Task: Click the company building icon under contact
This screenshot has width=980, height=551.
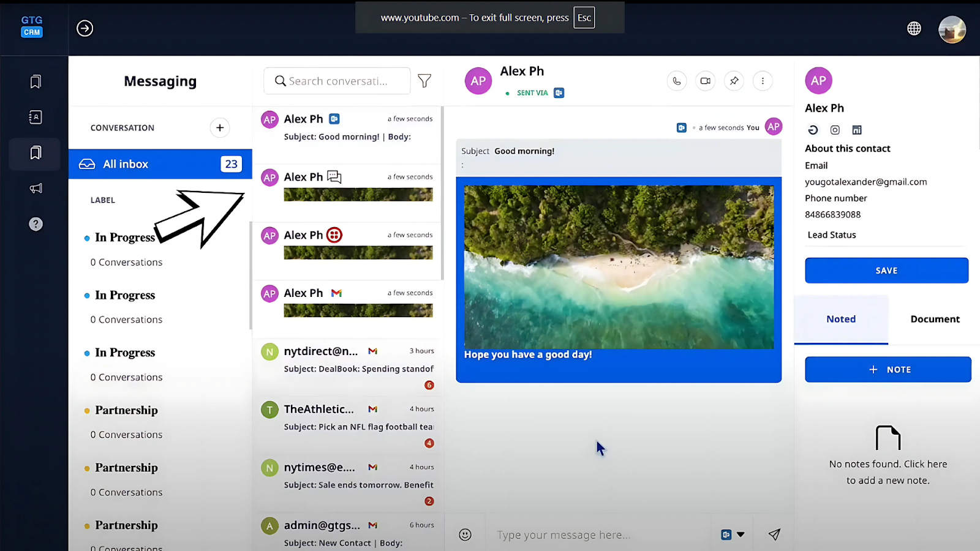Action: click(857, 130)
